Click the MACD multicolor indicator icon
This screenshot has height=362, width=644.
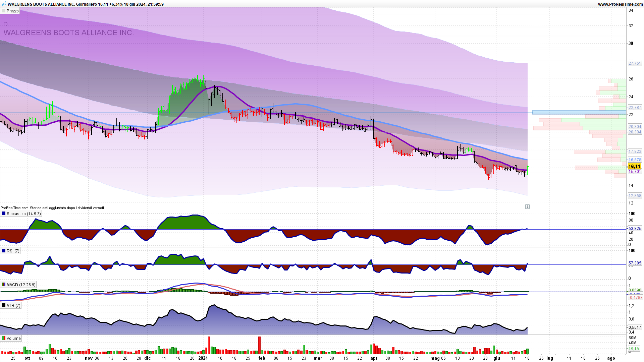[3, 285]
